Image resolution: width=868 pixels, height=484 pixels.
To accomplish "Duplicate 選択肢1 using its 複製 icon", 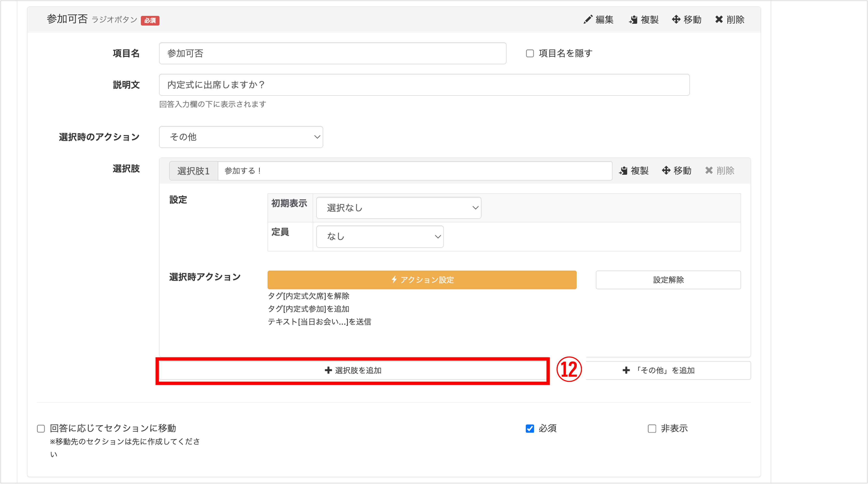I will 623,170.
